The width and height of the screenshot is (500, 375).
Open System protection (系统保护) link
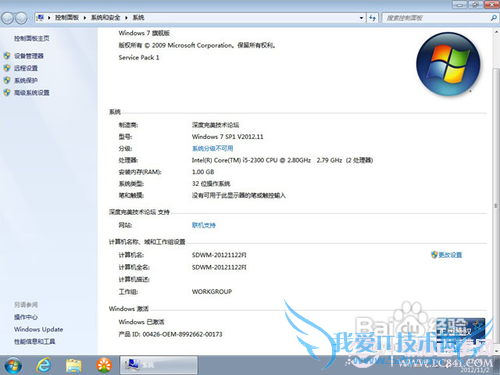pos(26,80)
